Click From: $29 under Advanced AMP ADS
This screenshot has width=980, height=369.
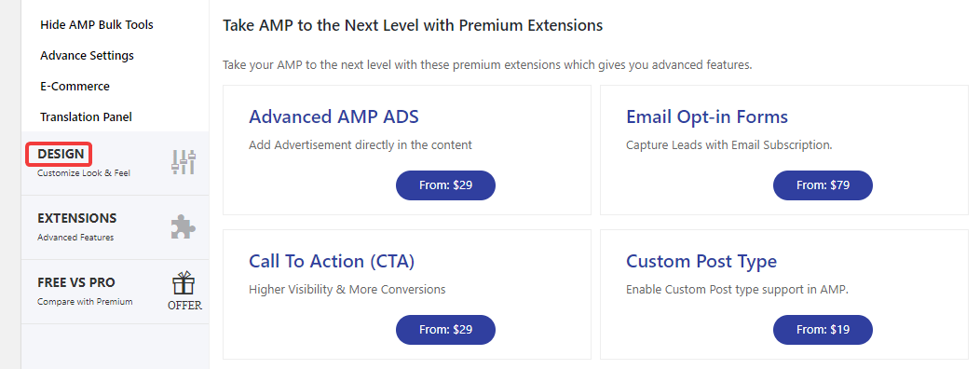click(445, 185)
